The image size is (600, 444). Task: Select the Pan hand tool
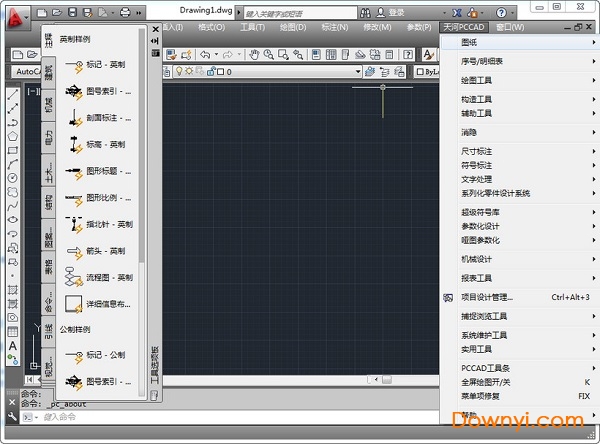(x=254, y=55)
